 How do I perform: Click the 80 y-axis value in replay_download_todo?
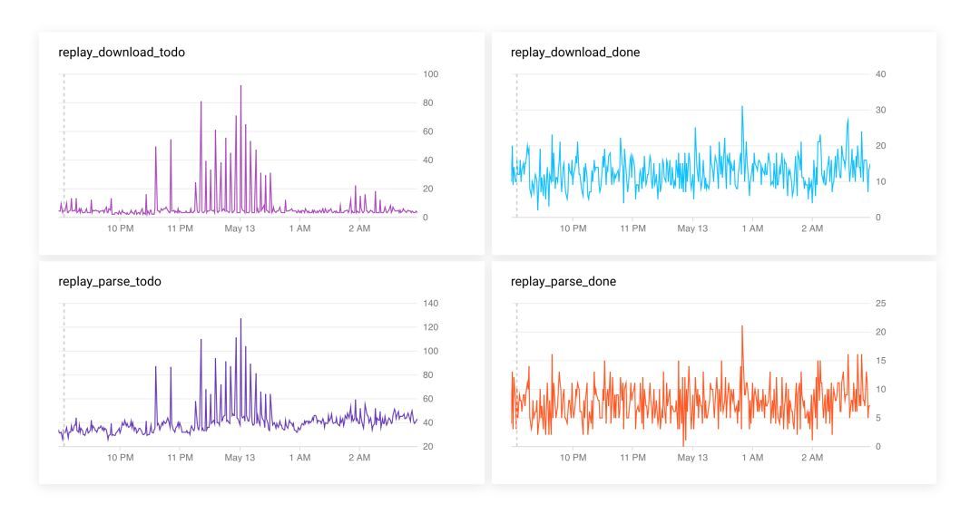(x=428, y=103)
